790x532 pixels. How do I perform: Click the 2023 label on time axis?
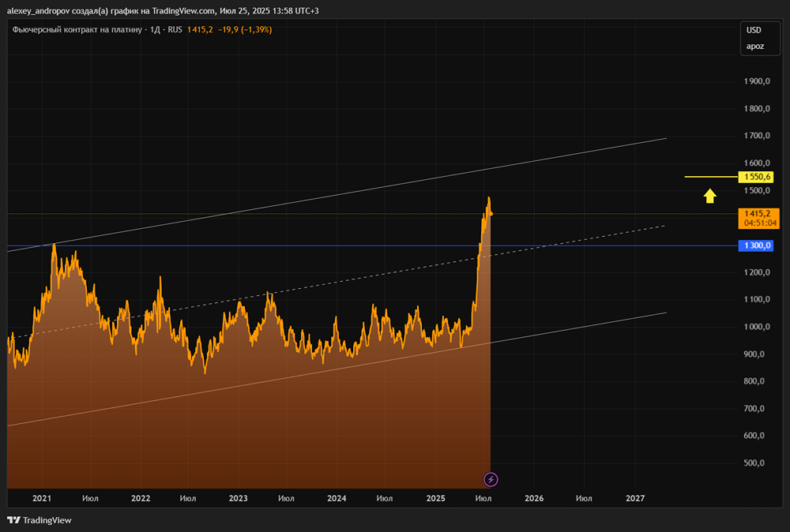[238, 499]
